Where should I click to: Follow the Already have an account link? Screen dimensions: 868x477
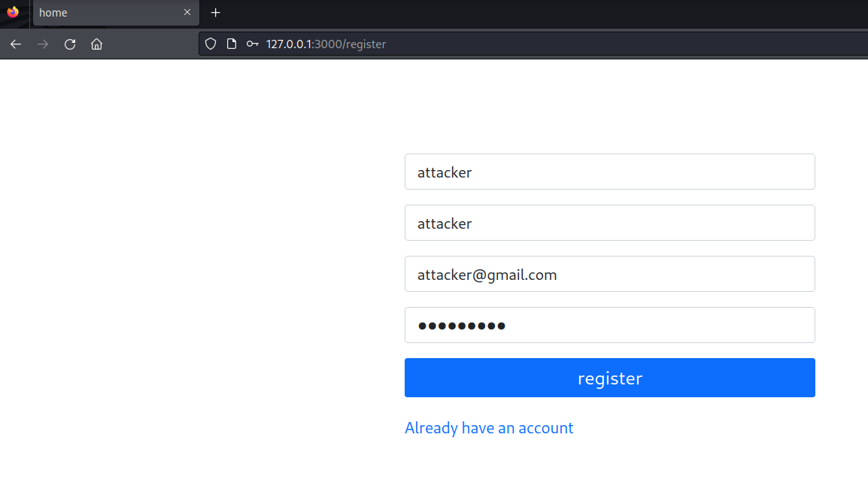pyautogui.click(x=489, y=428)
